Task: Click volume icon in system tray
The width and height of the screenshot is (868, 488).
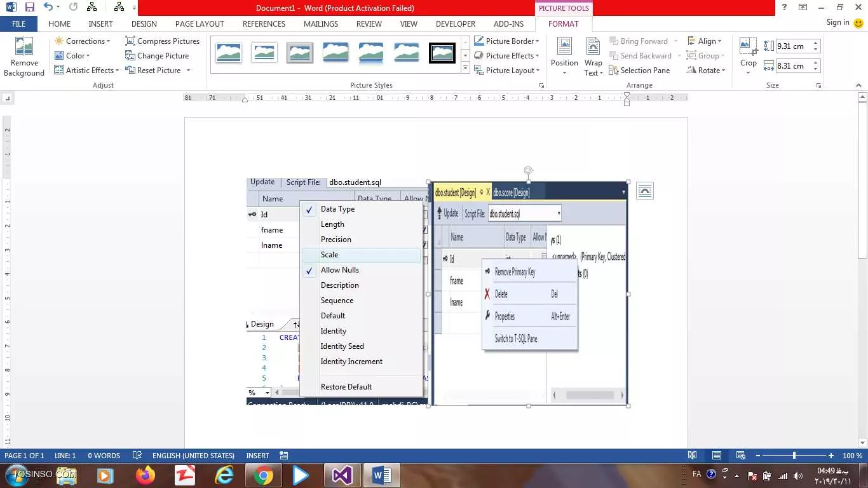Action: 798,476
